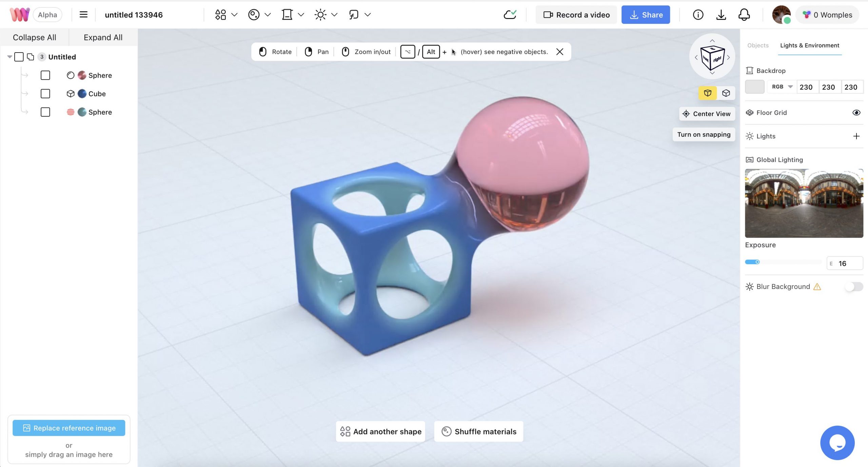Click the Exposure value field showing 16
The width and height of the screenshot is (868, 467).
(845, 263)
